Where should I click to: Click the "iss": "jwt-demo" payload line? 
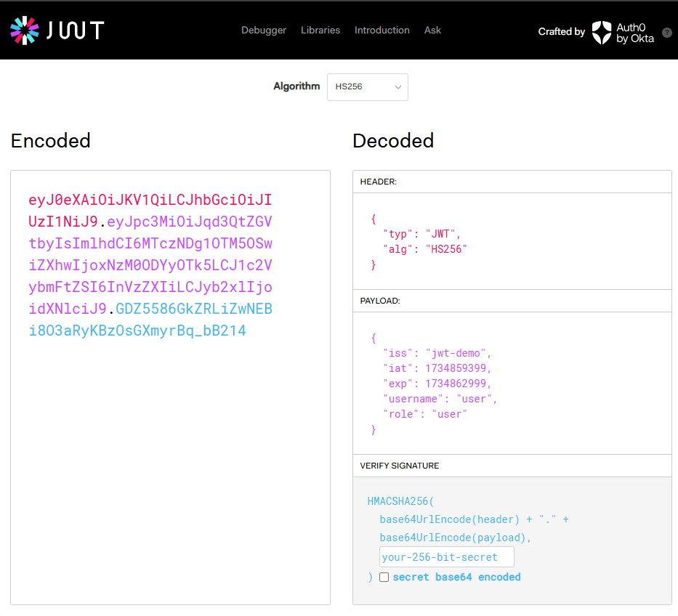pyautogui.click(x=437, y=353)
